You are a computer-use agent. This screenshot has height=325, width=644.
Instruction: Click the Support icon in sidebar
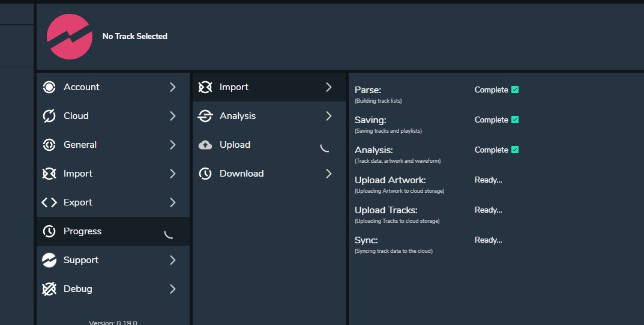tap(49, 260)
